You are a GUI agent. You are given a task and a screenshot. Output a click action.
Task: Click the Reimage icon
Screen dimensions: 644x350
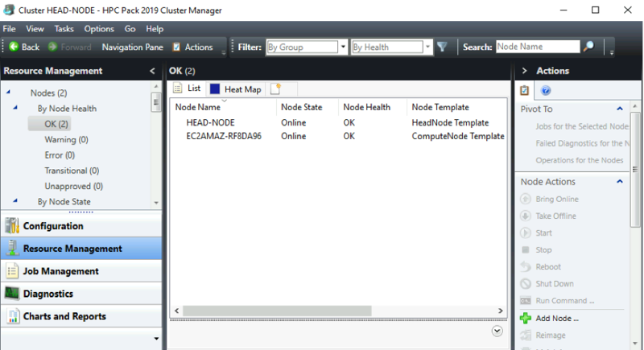[526, 336]
